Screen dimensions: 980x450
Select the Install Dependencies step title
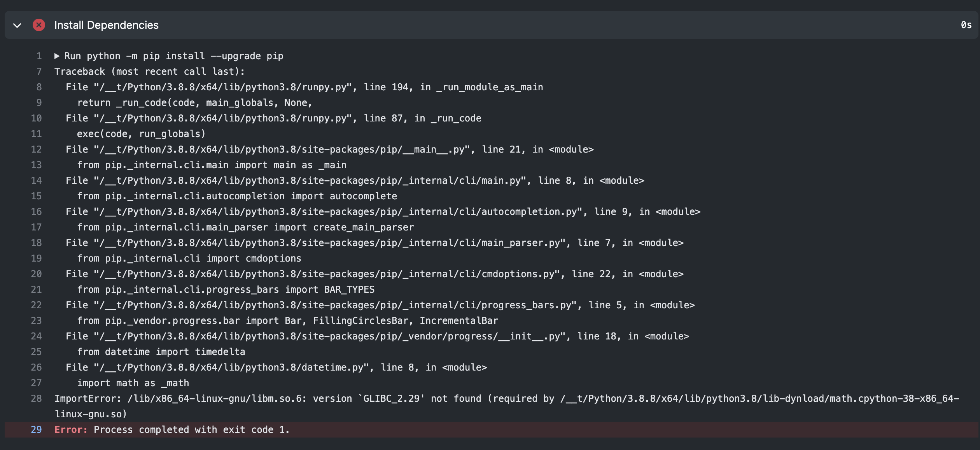[106, 25]
